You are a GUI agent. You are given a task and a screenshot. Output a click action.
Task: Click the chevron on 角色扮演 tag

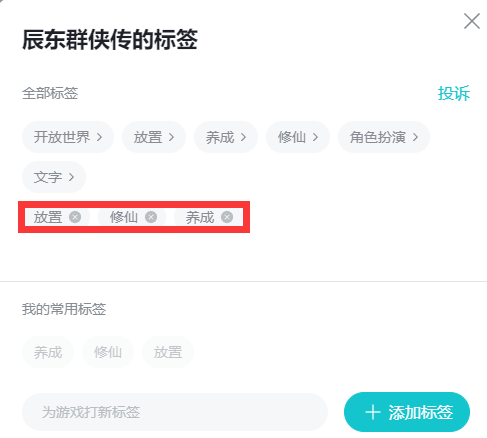[415, 137]
